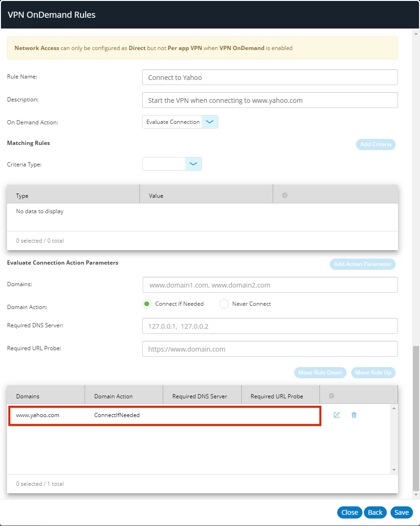420x526 pixels.
Task: Focus the Domains input field
Action: click(x=270, y=285)
